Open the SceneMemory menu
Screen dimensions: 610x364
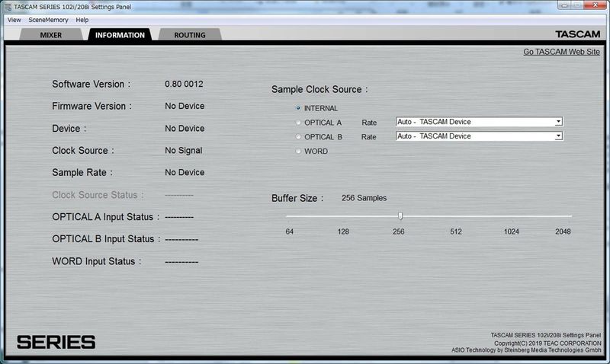48,20
